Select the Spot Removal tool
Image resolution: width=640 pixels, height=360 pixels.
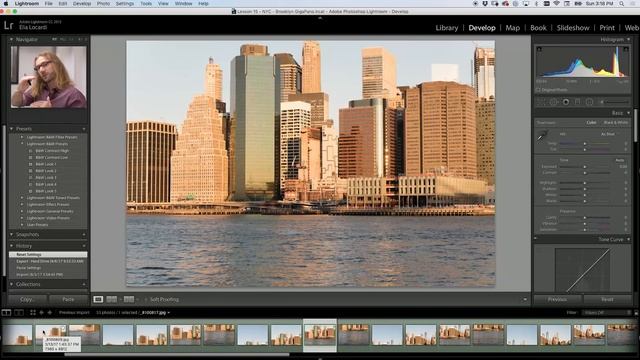coord(553,102)
